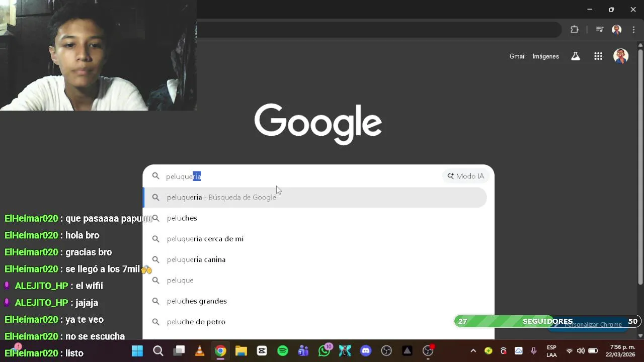Open Imágenes link
The width and height of the screenshot is (644, 362).
(546, 56)
